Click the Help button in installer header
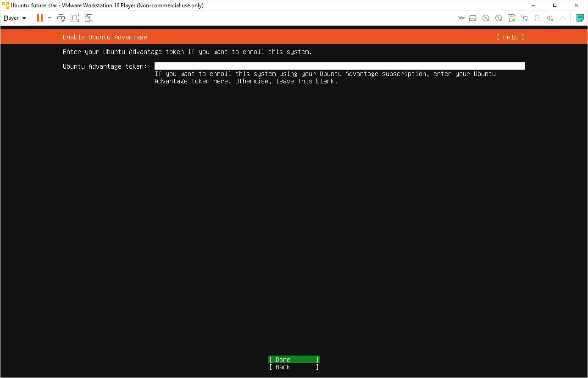Image resolution: width=588 pixels, height=378 pixels. click(510, 37)
